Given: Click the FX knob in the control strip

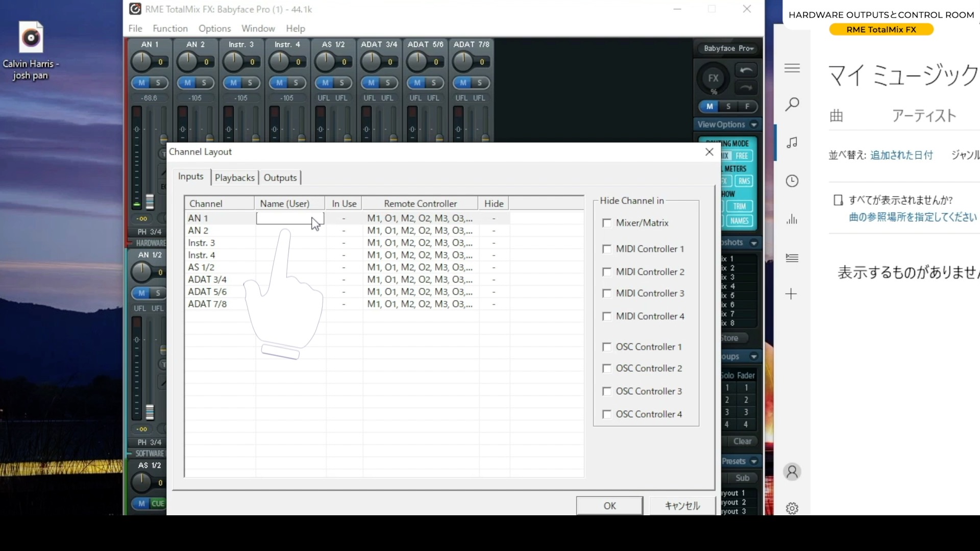Looking at the screenshot, I should 713,78.
